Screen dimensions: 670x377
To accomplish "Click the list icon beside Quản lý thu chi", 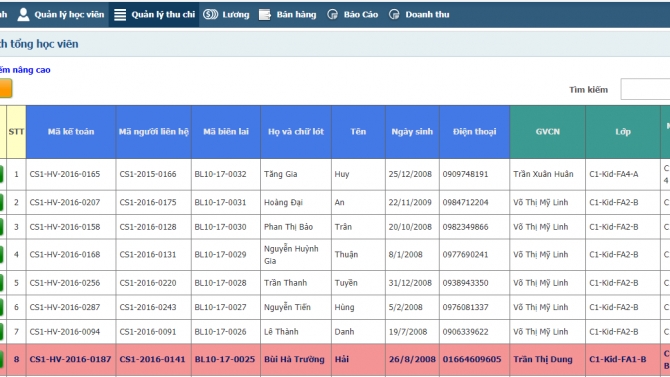I will pos(120,15).
